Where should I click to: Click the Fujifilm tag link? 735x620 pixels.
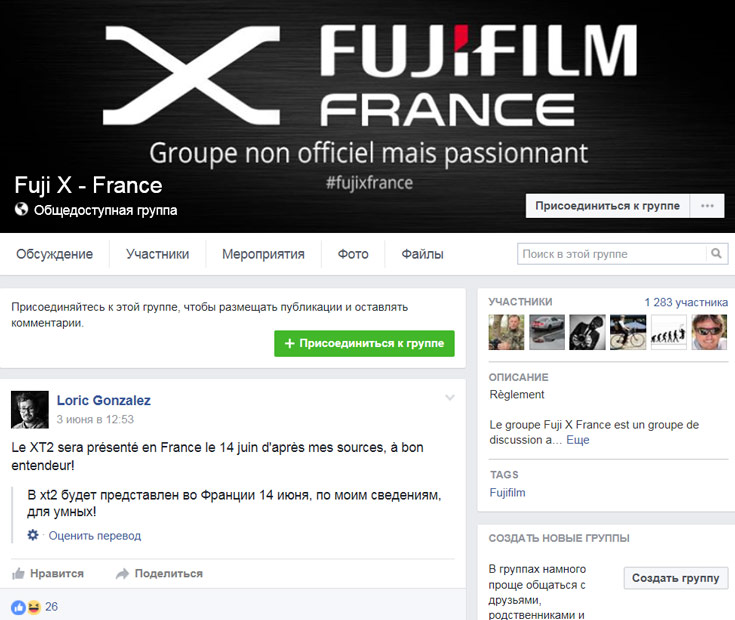[507, 493]
